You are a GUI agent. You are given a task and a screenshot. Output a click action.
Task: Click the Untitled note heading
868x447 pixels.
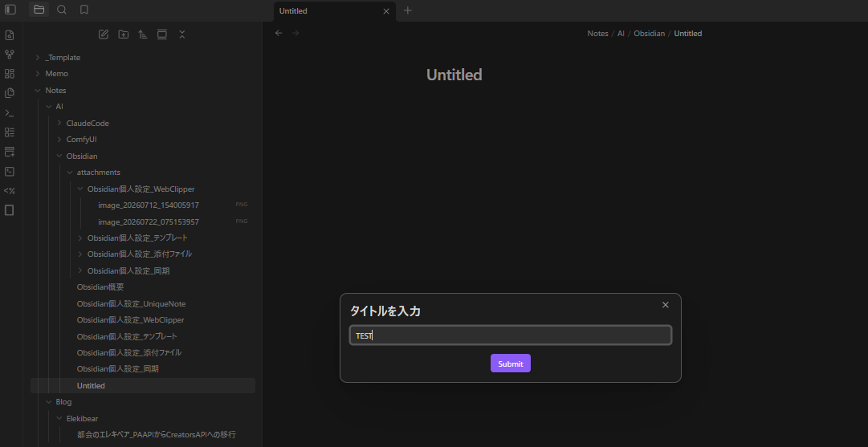[454, 75]
